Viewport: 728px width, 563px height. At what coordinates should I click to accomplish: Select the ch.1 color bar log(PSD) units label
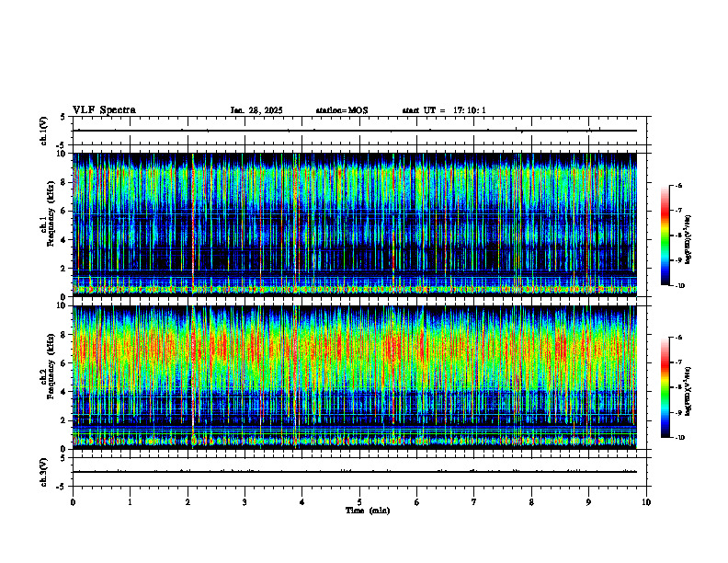688,239
